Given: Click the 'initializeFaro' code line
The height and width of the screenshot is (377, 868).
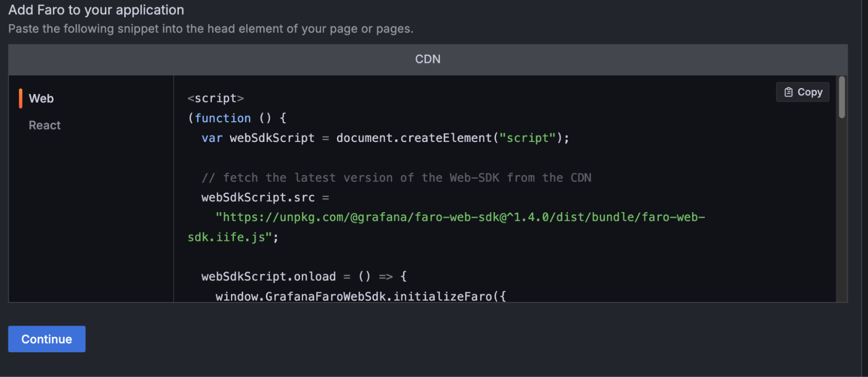Looking at the screenshot, I should [x=360, y=296].
